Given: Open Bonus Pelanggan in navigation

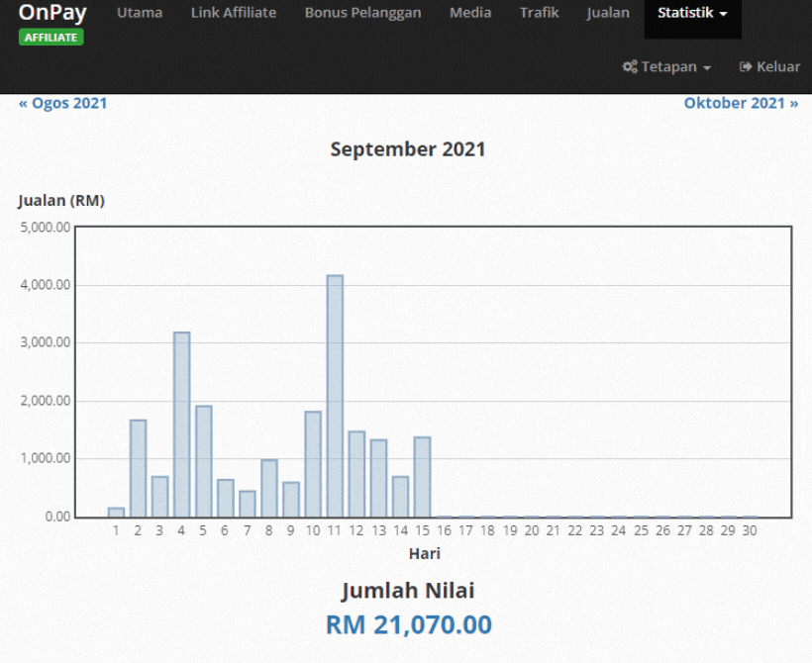Looking at the screenshot, I should tap(362, 13).
